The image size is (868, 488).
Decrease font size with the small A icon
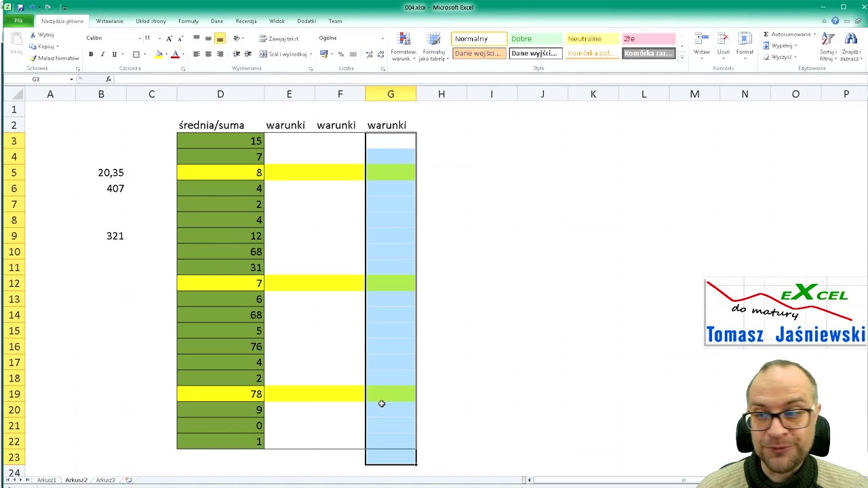coord(180,38)
